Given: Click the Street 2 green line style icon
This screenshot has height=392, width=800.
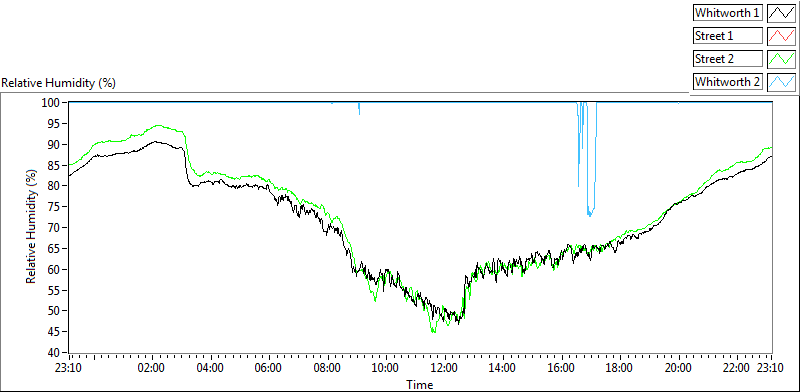Looking at the screenshot, I should click(781, 59).
